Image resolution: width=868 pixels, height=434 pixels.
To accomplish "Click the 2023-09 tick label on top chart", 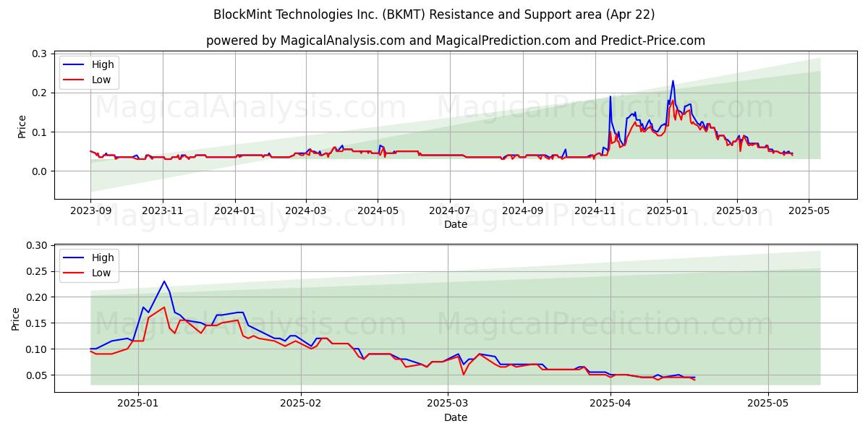I will tap(90, 210).
